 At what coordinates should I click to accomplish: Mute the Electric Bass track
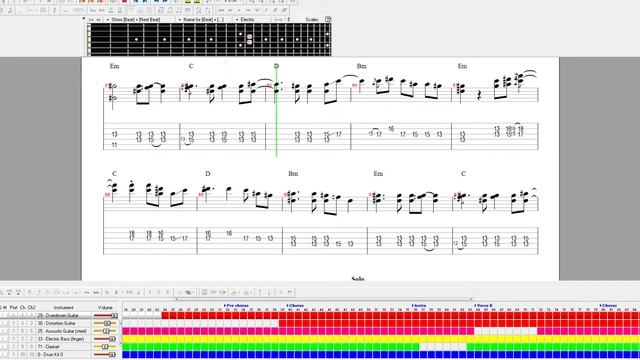pyautogui.click(x=6, y=339)
